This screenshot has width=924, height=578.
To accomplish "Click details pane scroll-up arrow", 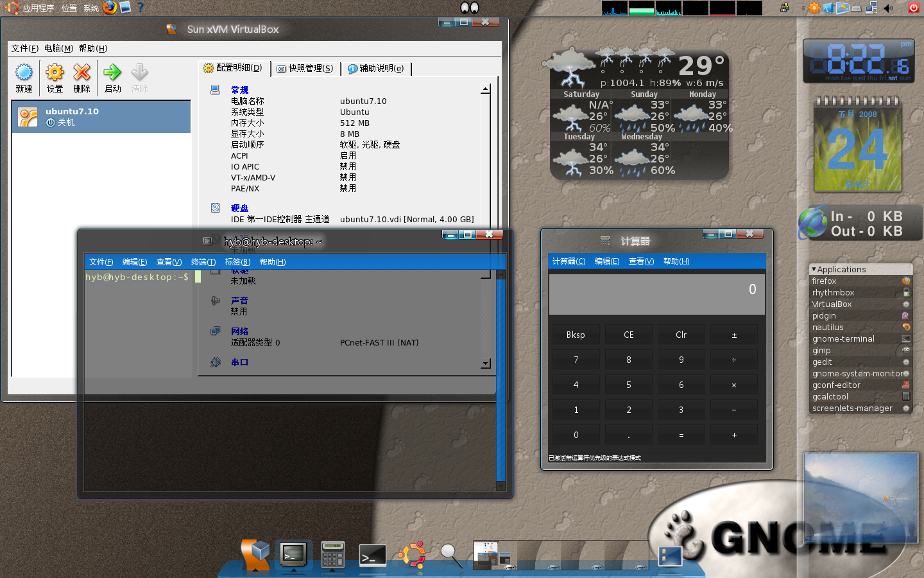I will (x=485, y=89).
